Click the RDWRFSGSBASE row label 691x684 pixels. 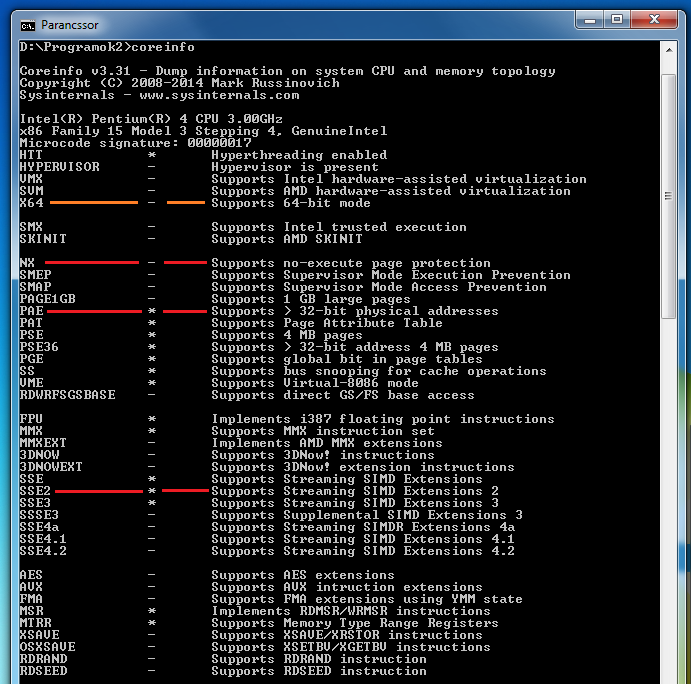point(67,395)
